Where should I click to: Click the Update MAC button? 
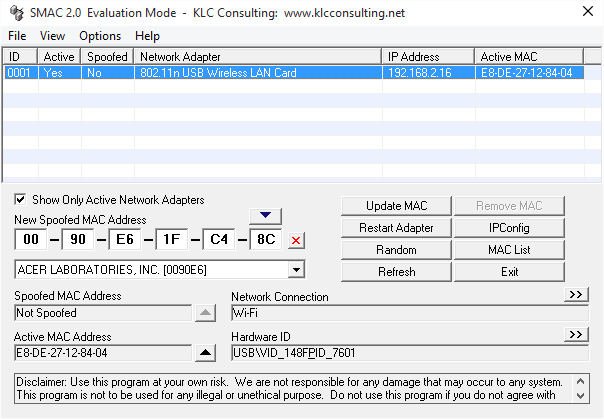click(x=396, y=206)
